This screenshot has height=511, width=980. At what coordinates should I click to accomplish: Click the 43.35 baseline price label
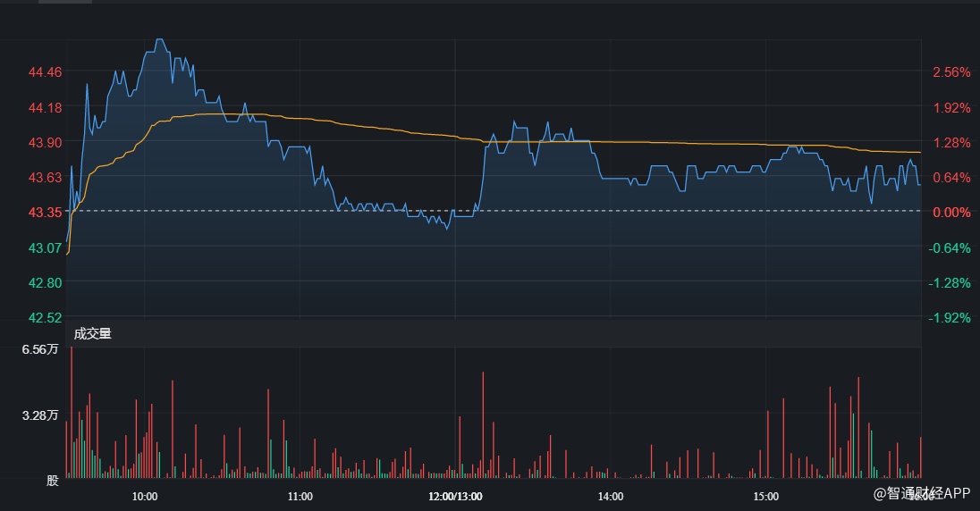click(46, 213)
